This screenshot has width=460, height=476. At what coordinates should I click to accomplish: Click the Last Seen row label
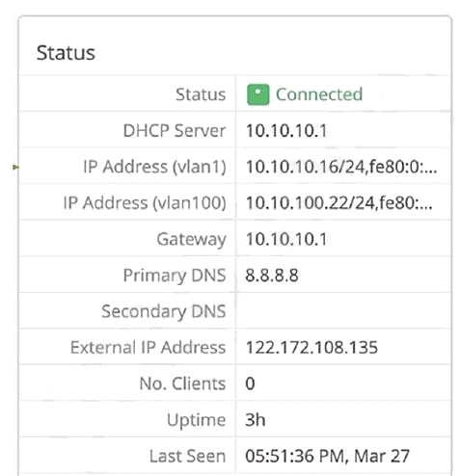188,456
